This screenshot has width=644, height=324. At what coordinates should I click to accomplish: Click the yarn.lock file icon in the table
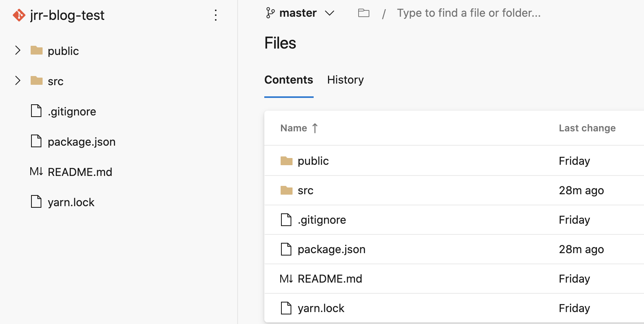(286, 308)
